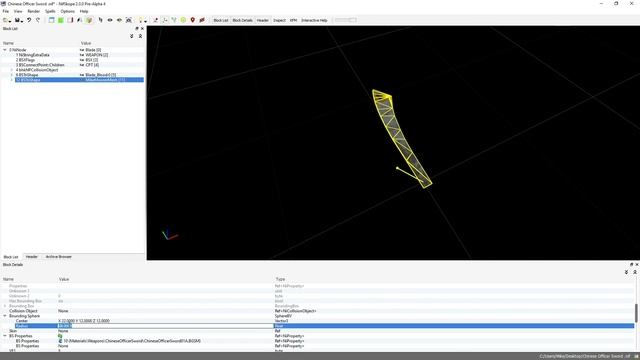Click the light bulb lighting icon
This screenshot has height=360, width=640.
tap(140, 20)
